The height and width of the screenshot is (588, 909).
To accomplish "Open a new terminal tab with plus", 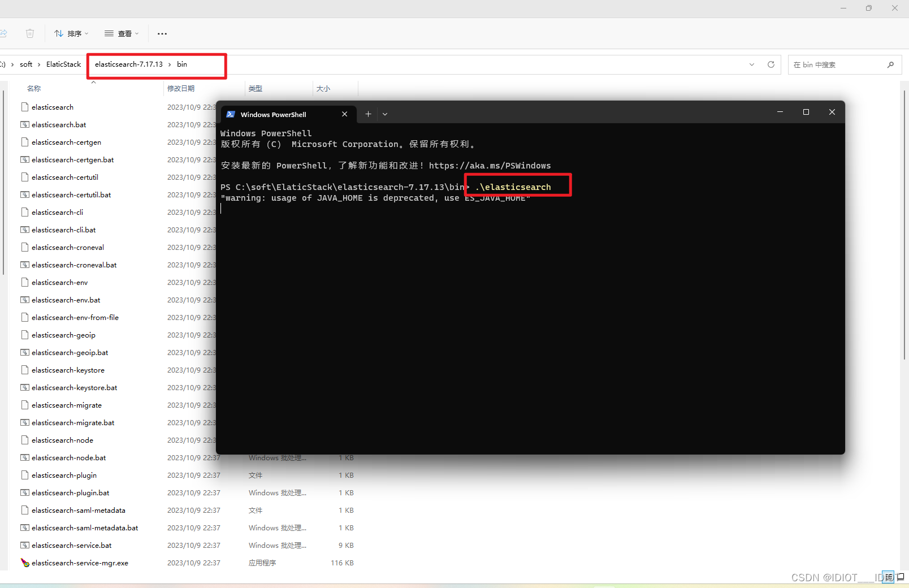I will pyautogui.click(x=368, y=114).
